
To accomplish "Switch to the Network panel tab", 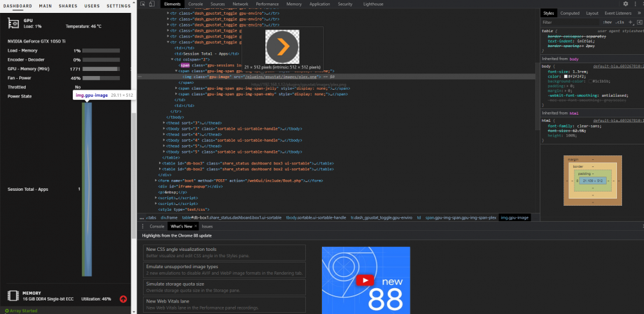I will tap(240, 4).
